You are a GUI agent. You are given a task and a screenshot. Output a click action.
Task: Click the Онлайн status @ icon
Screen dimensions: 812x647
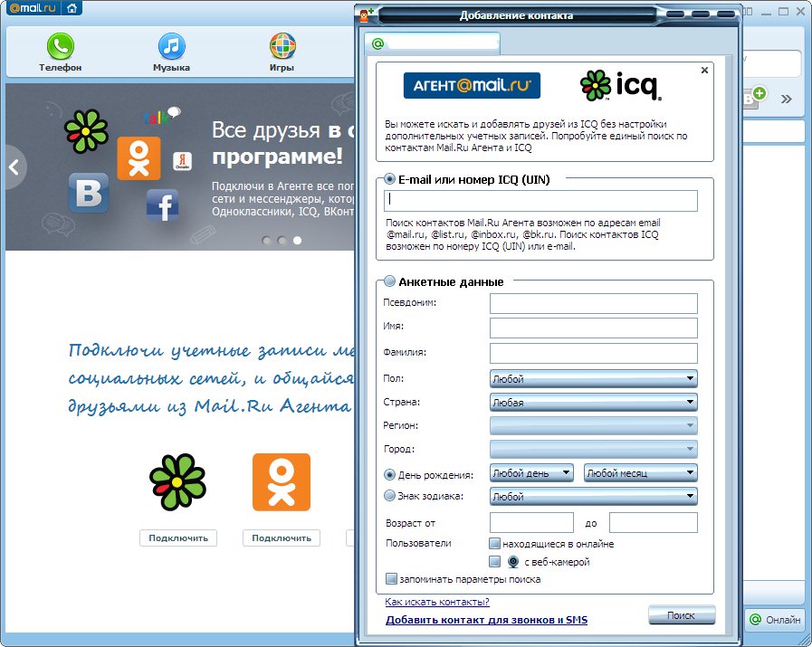pyautogui.click(x=756, y=620)
